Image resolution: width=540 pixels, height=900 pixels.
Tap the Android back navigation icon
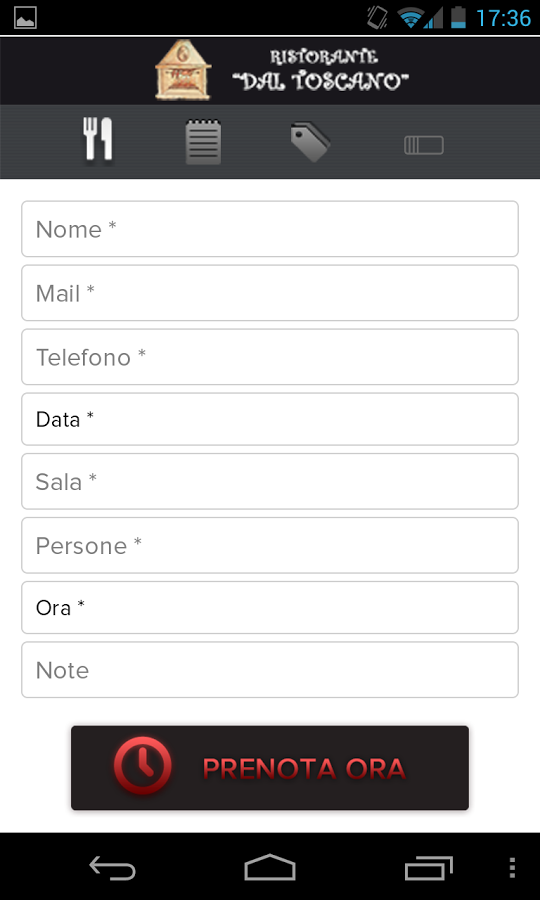coord(112,867)
